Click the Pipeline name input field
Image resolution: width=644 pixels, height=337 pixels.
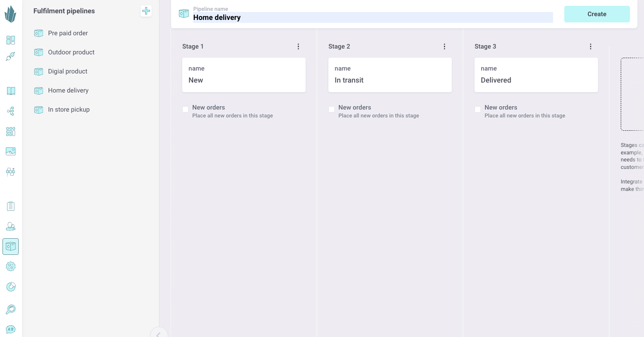pyautogui.click(x=372, y=17)
